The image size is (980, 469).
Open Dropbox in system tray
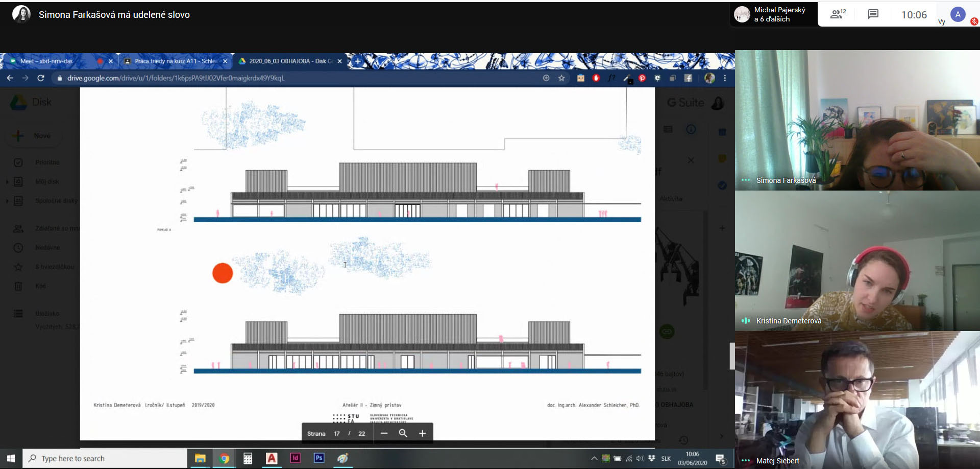click(x=652, y=458)
